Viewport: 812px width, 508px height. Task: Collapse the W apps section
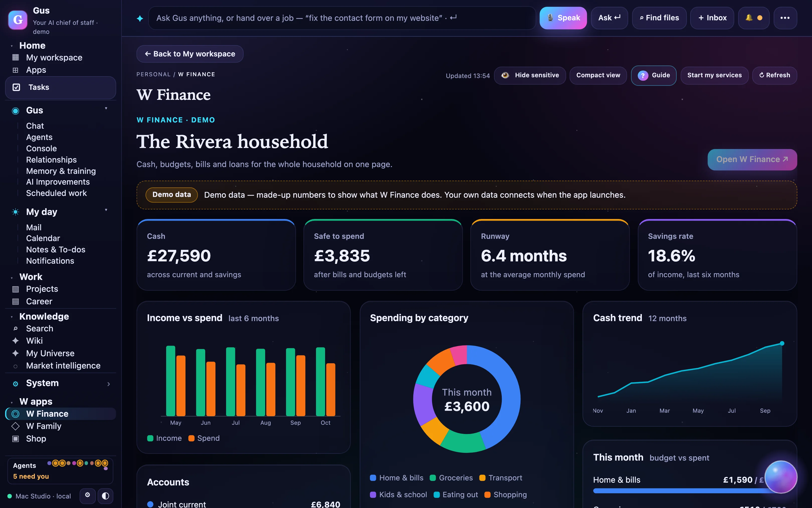(x=12, y=402)
